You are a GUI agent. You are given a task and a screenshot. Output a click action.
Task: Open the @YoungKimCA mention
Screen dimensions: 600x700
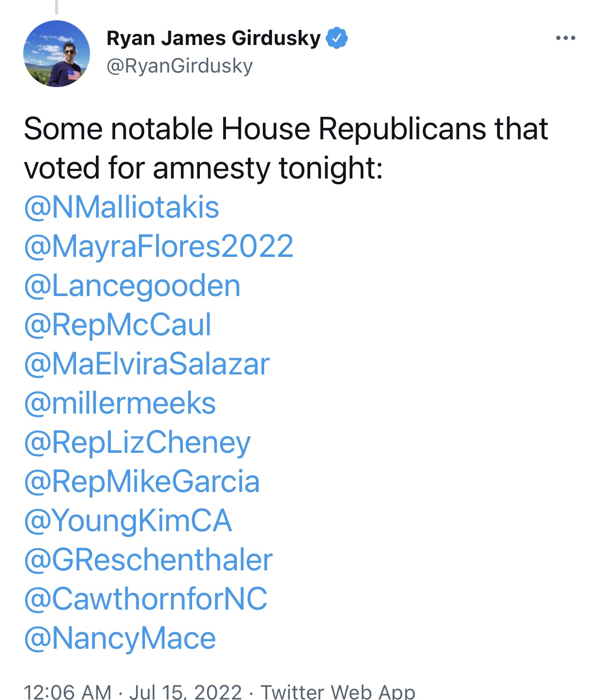(x=128, y=521)
